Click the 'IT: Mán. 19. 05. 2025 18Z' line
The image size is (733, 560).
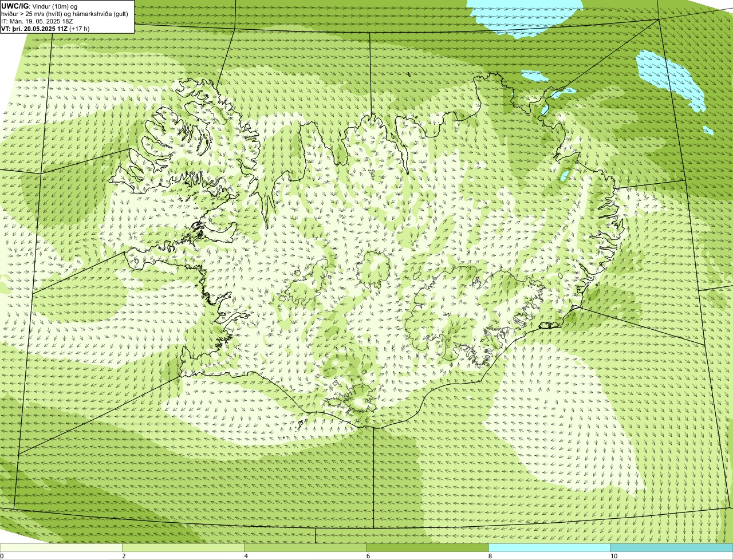37,21
